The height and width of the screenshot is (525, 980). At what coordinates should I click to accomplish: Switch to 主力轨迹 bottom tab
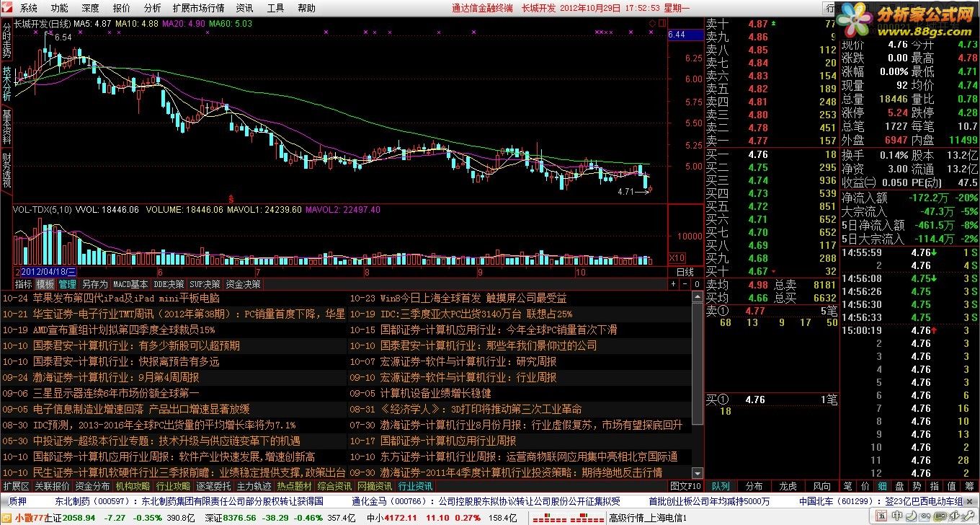tap(254, 486)
